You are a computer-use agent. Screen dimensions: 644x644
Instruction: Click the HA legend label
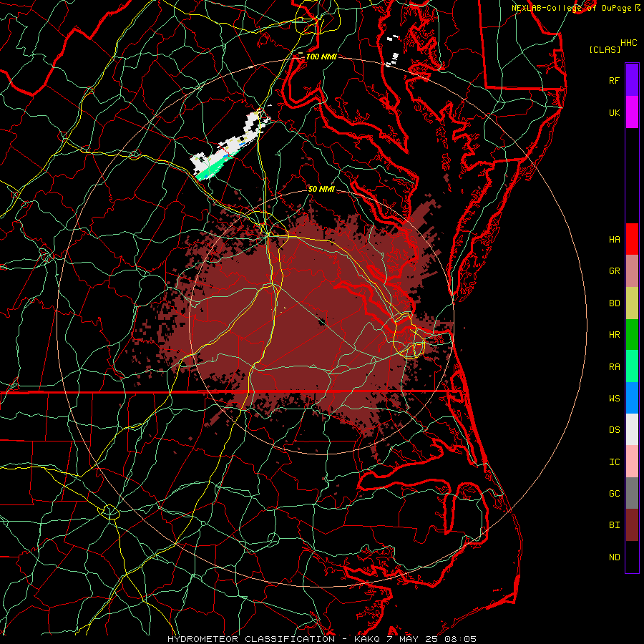tap(614, 239)
